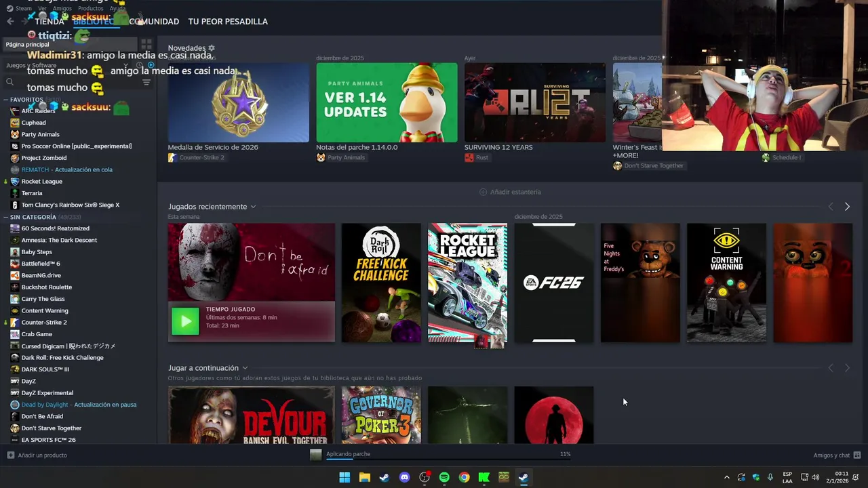Select Amnesia: The Dark Descent entry
This screenshot has width=868, height=488.
tap(59, 240)
